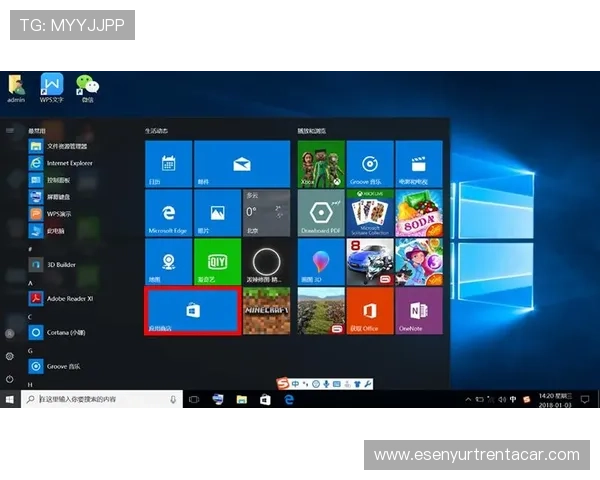Open the Action Center notification icon
The image size is (600, 480).
585,399
